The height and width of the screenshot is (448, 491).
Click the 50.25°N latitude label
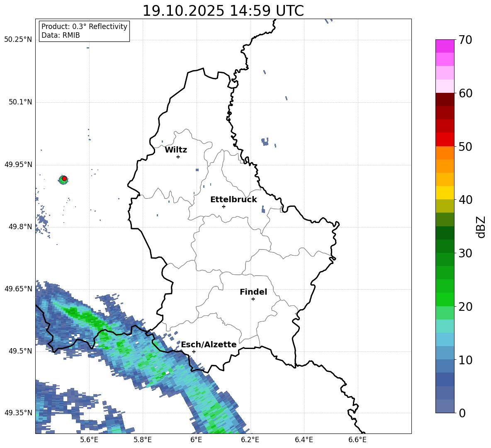[18, 40]
